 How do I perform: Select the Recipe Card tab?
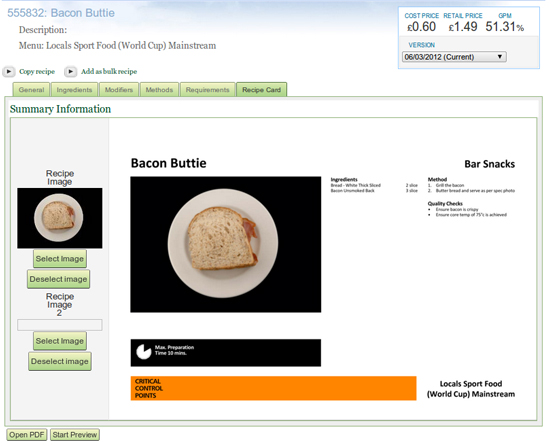click(261, 90)
